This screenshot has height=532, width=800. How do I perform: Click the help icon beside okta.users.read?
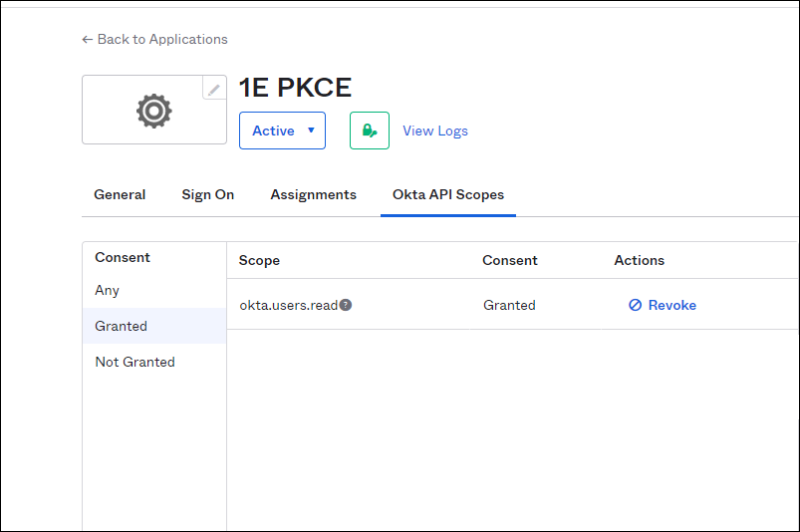tap(346, 305)
